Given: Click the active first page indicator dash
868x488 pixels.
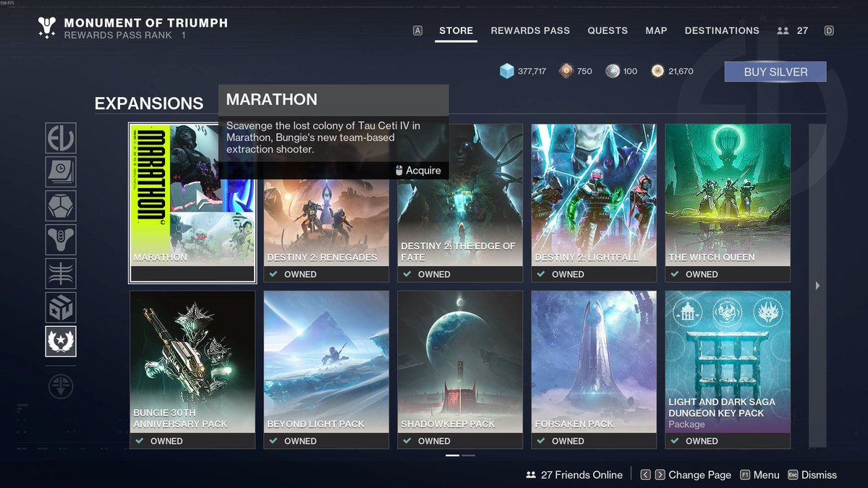Looking at the screenshot, I should pyautogui.click(x=452, y=455).
